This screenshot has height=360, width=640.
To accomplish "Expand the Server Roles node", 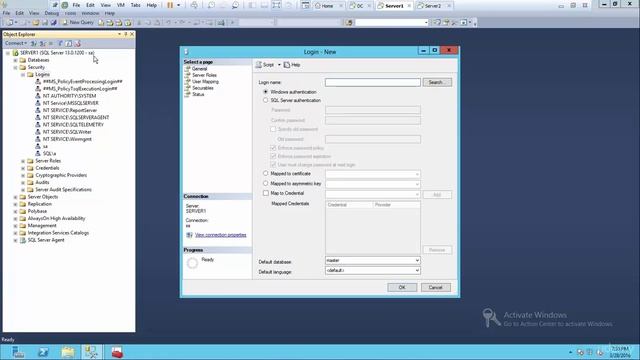I will point(23,161).
